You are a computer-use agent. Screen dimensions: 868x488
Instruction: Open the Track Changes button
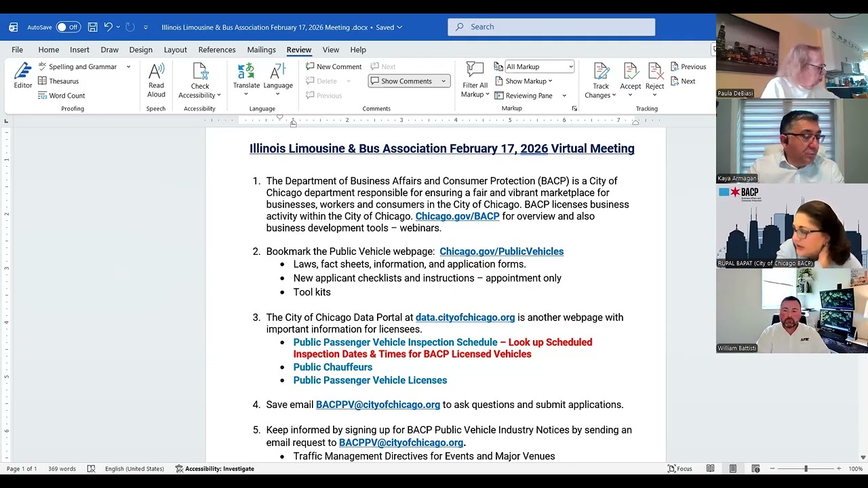coord(601,81)
